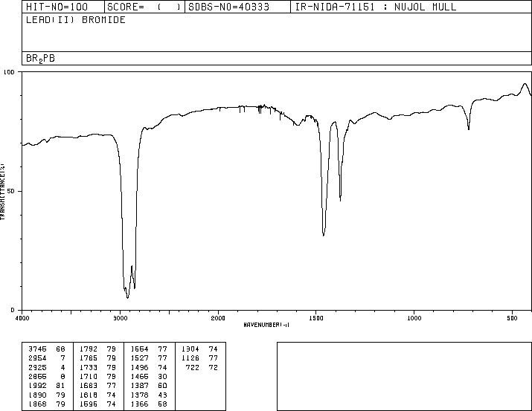532x411 pixels.
Task: Click the bottom of the 1466 absorption peak
Action: pyautogui.click(x=324, y=236)
